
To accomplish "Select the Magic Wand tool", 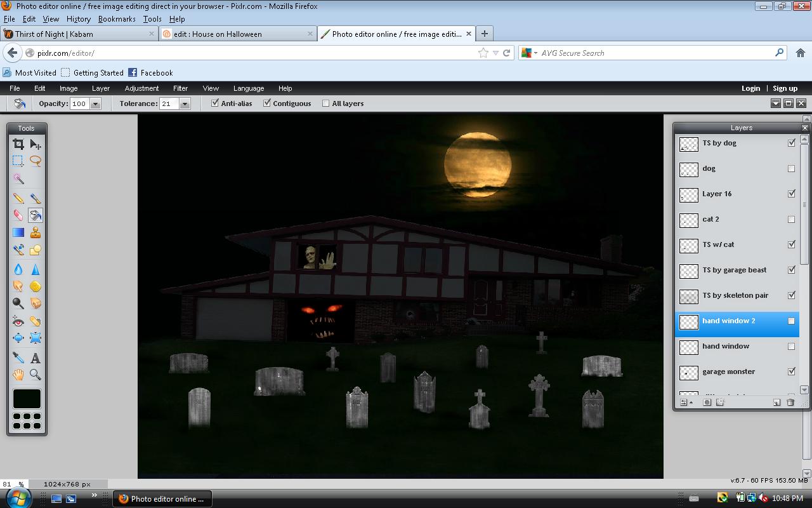I will coord(18,179).
